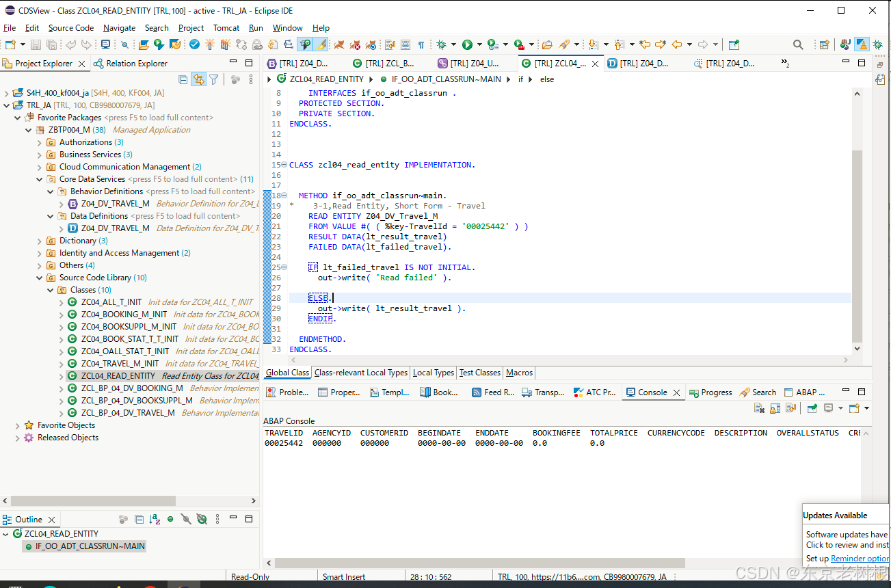Click the Save icon in toolbar
The width and height of the screenshot is (891, 588).
tap(36, 44)
